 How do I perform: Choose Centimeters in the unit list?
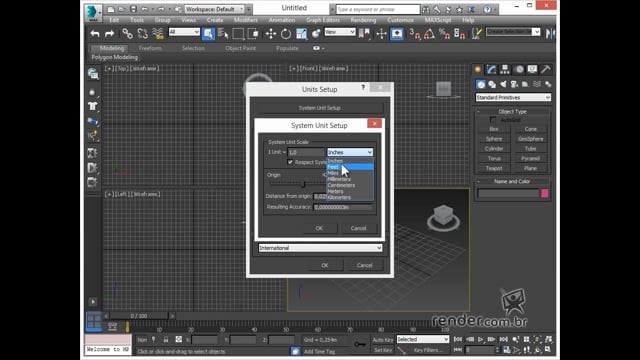click(x=350, y=185)
